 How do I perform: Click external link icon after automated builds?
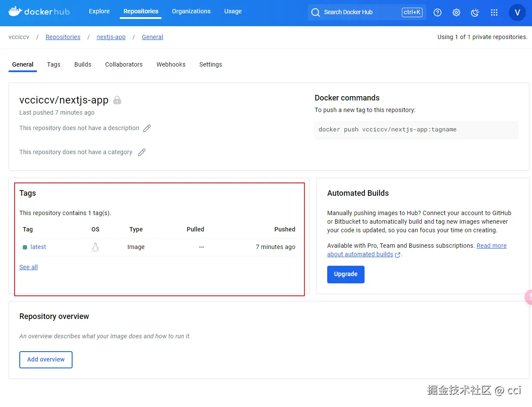click(x=398, y=255)
